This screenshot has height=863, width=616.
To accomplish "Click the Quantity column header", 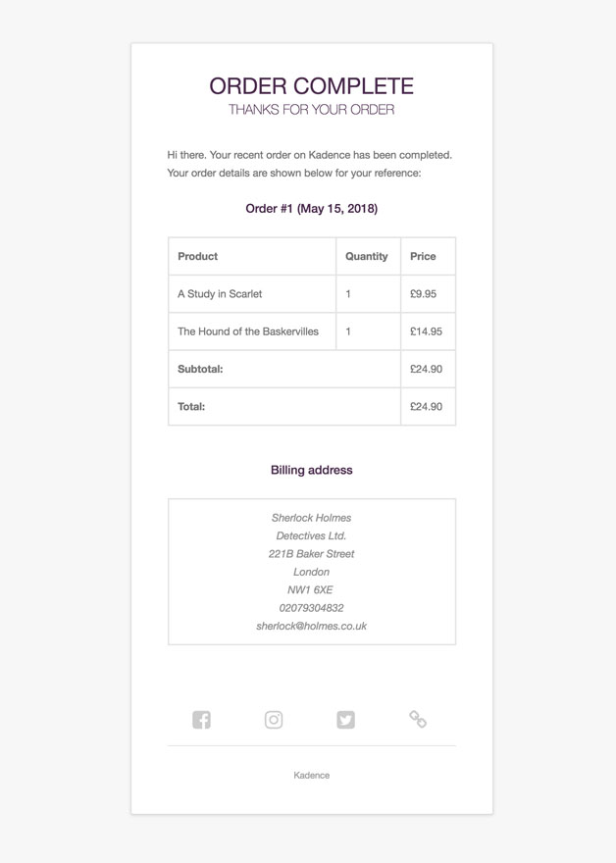I will [x=368, y=257].
